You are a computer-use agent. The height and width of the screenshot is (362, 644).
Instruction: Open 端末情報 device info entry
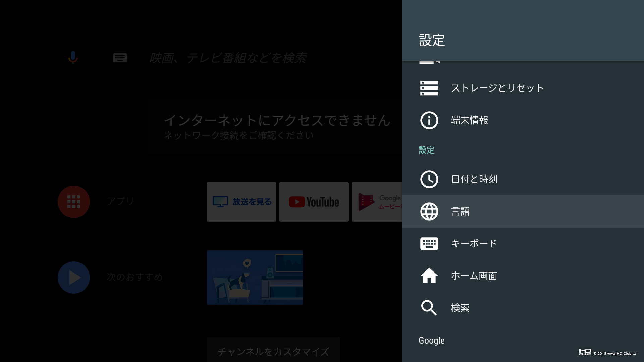click(523, 120)
